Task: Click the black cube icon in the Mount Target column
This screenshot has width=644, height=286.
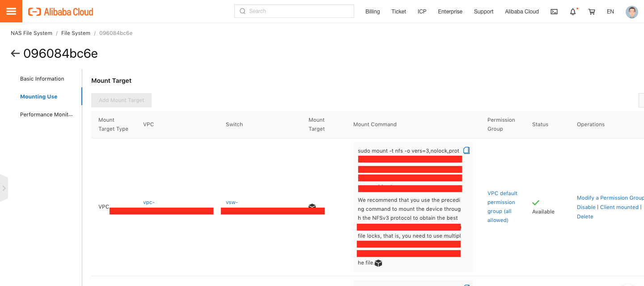Action: point(312,206)
